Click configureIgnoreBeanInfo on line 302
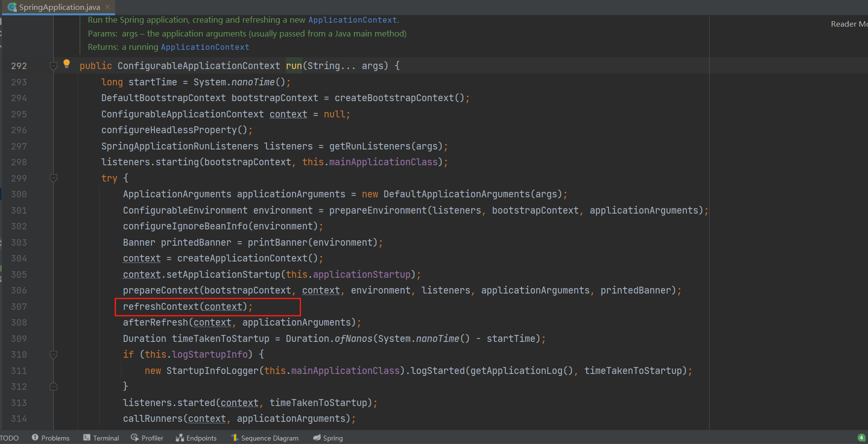 tap(185, 226)
